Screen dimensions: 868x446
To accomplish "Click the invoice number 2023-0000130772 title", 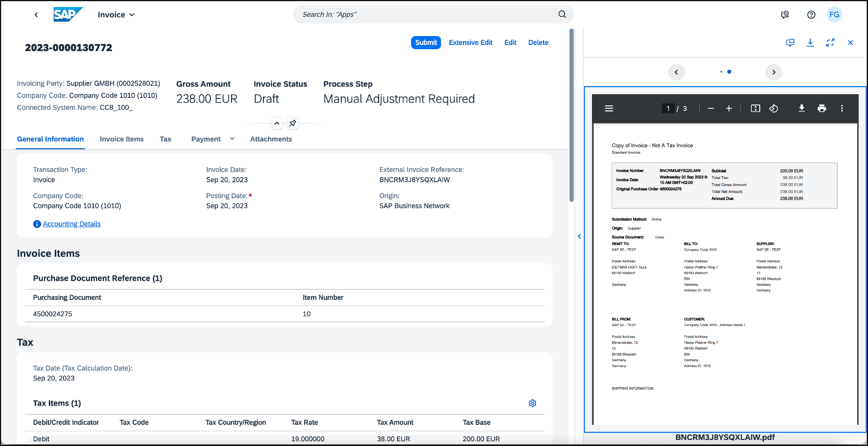I will tap(68, 48).
